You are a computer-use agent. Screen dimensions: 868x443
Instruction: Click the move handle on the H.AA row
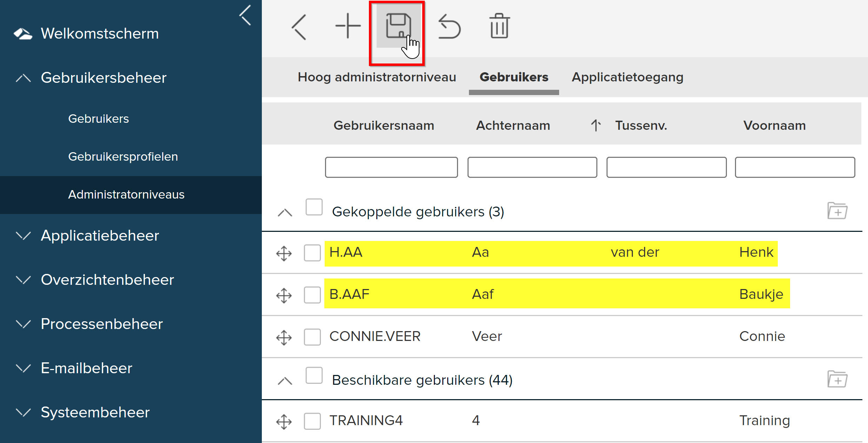(x=284, y=253)
